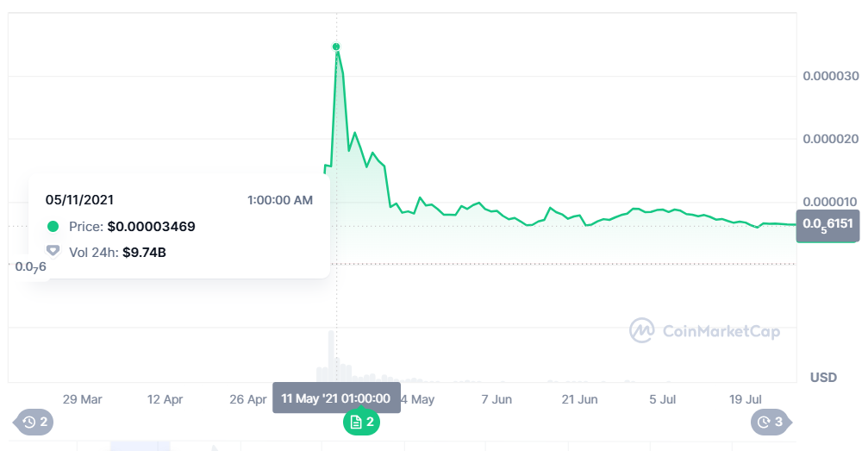Viewport: 868px width, 451px height.
Task: Click the 29 Mar date on axis
Action: coord(83,399)
